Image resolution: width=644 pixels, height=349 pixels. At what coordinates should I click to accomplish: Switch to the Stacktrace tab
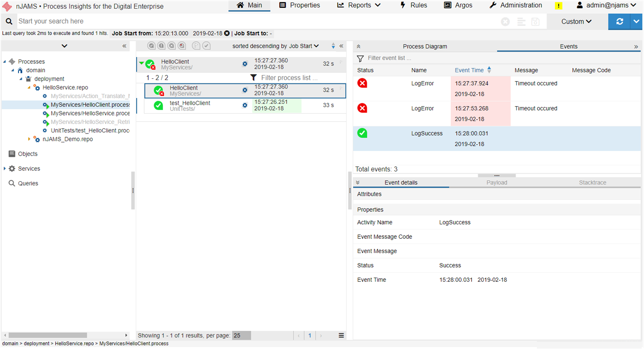click(x=593, y=183)
